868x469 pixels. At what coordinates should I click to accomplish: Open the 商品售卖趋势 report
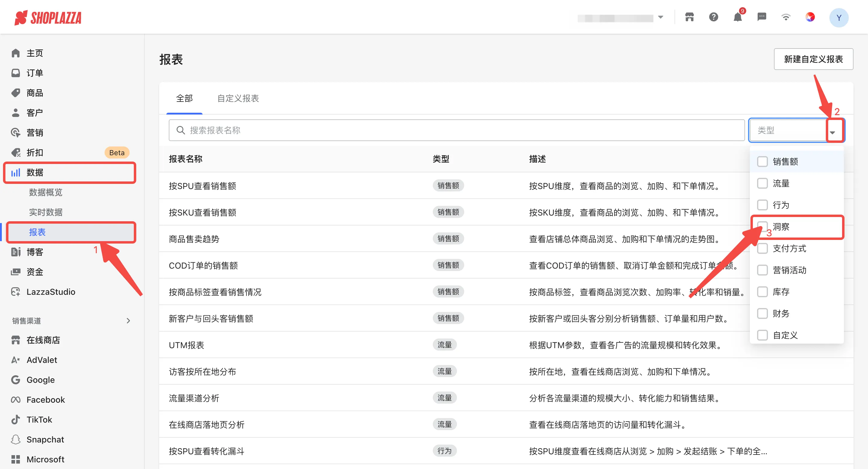point(194,239)
